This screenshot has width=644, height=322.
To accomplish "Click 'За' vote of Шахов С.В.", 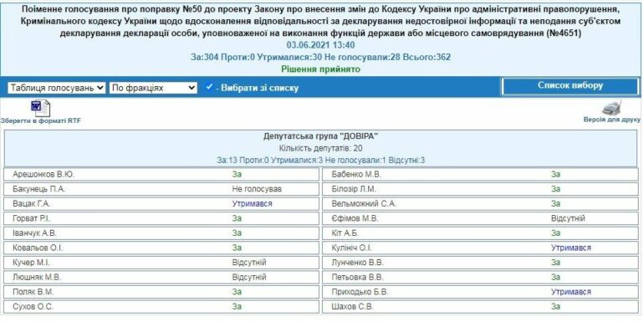I will pos(555,307).
